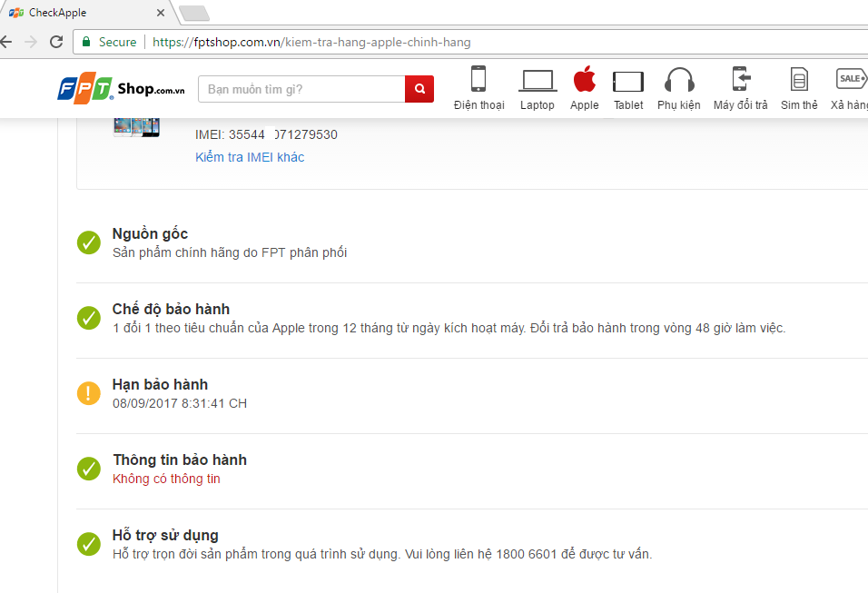Reload the page with refresh icon
Viewport: 868px width, 593px height.
click(56, 42)
